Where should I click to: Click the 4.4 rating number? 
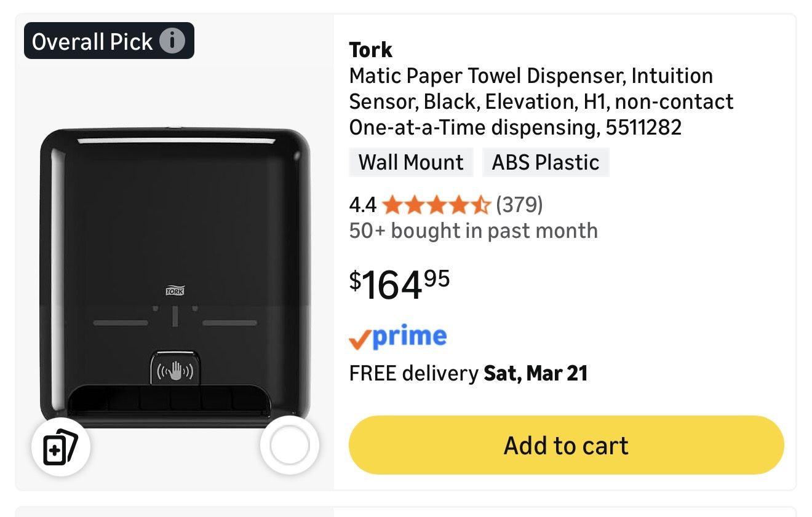pos(362,205)
